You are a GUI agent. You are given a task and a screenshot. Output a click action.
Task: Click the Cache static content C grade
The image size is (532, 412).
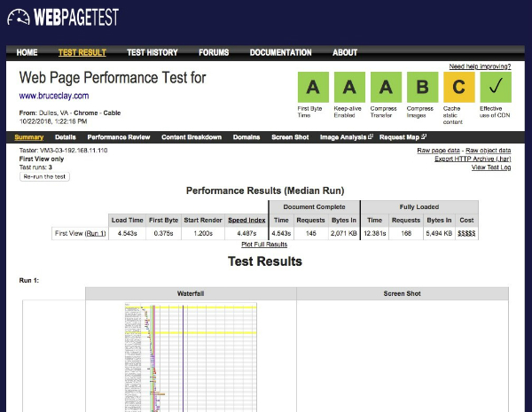(458, 87)
